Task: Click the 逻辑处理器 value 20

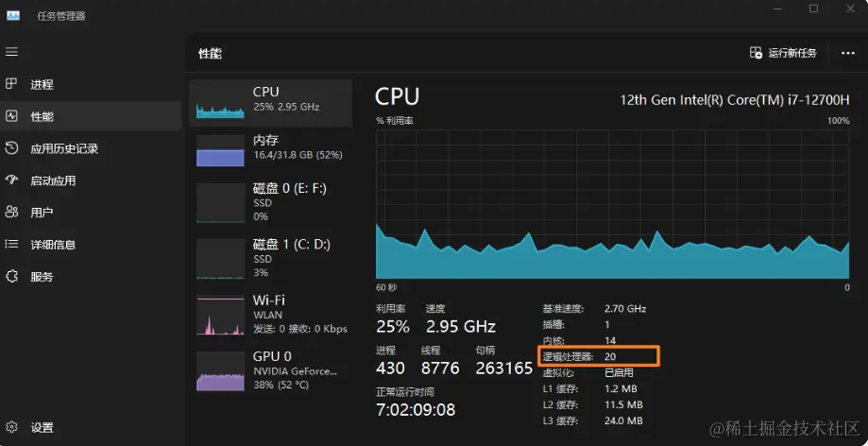Action: (610, 357)
